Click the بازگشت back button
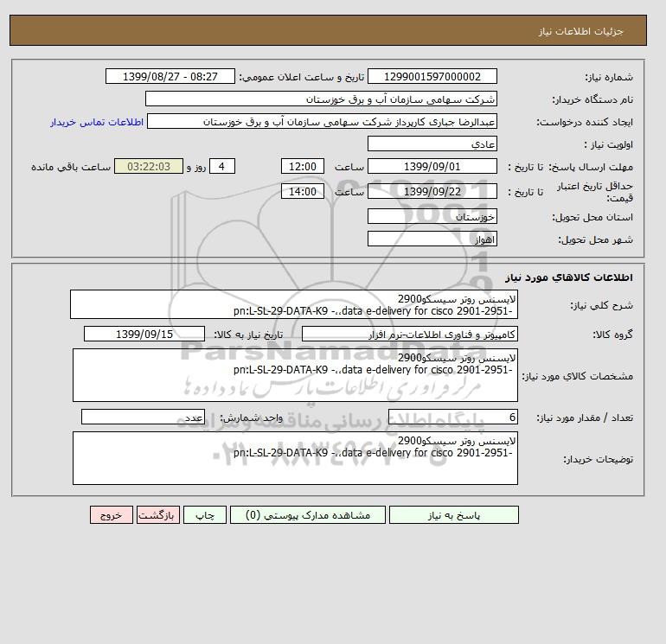666x644 pixels. (158, 514)
